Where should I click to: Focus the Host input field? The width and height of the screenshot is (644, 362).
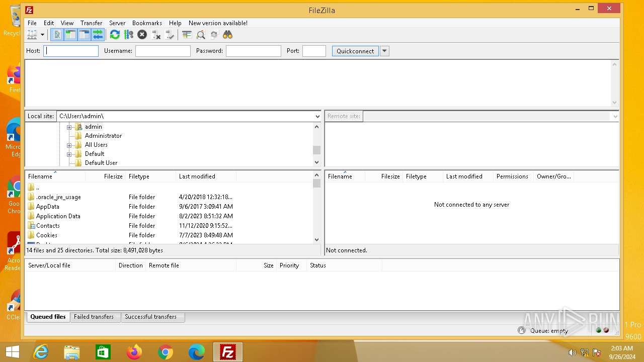pos(71,51)
